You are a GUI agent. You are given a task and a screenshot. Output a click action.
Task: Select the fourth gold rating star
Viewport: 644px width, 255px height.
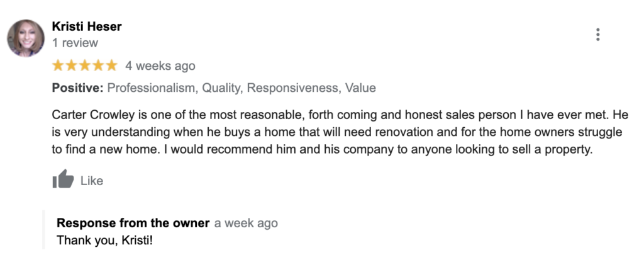97,65
